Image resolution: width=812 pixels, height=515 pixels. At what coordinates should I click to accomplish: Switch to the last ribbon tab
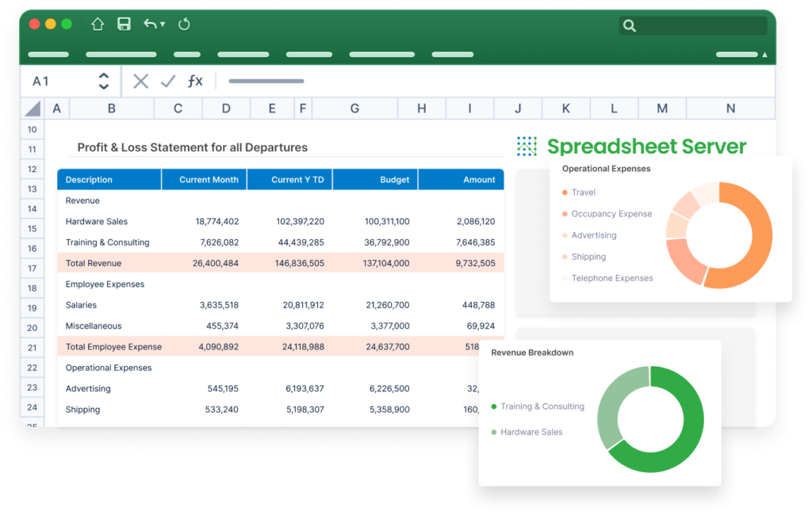737,54
